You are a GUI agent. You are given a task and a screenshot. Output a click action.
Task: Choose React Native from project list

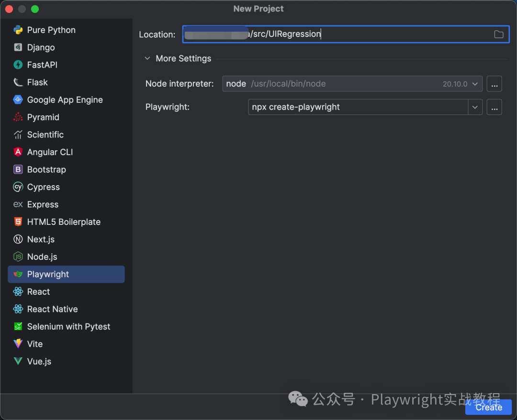pos(52,309)
